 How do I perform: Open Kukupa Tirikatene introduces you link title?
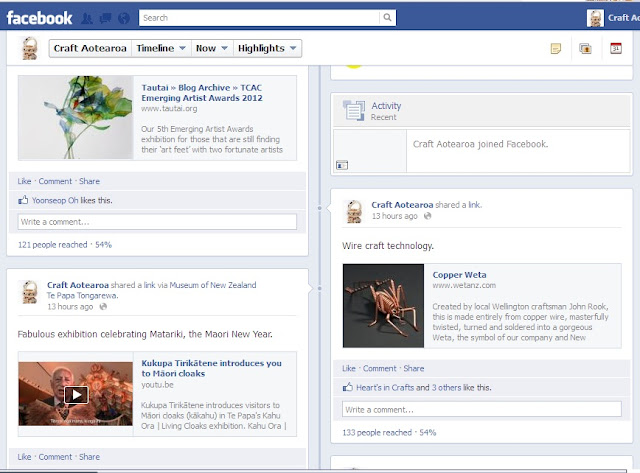(211, 368)
